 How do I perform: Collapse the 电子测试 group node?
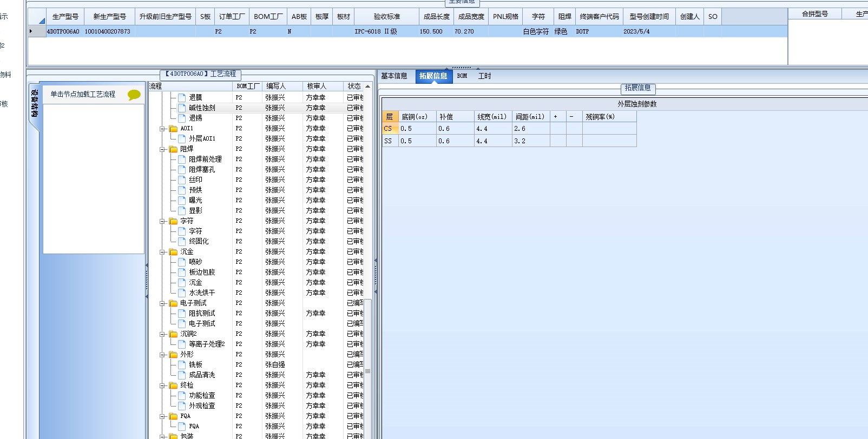click(x=162, y=303)
